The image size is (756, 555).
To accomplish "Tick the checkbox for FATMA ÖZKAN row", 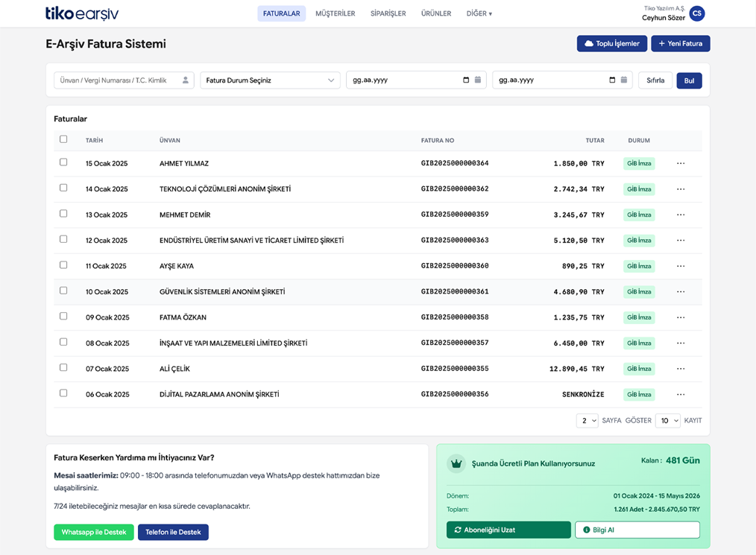I will [63, 317].
